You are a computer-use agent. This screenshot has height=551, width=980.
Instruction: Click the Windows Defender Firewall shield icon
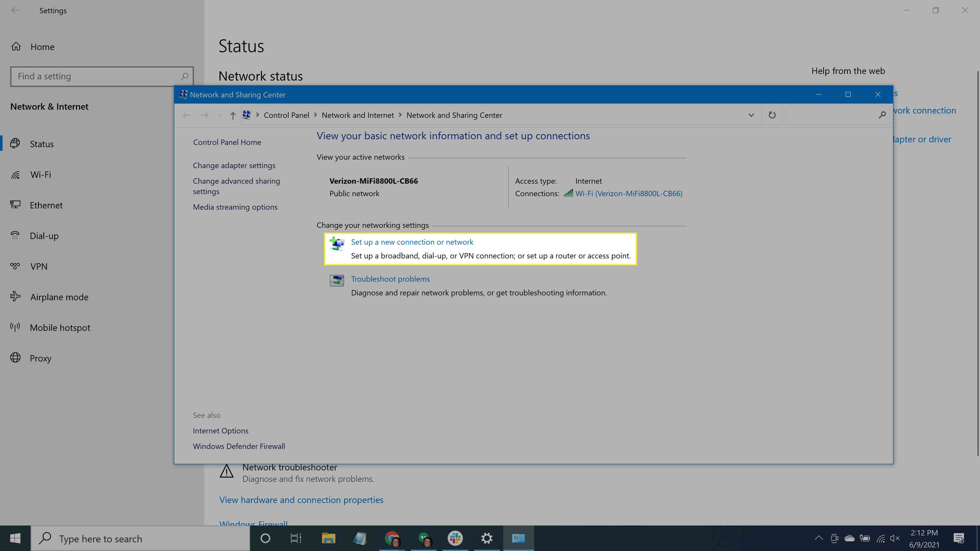[239, 445]
